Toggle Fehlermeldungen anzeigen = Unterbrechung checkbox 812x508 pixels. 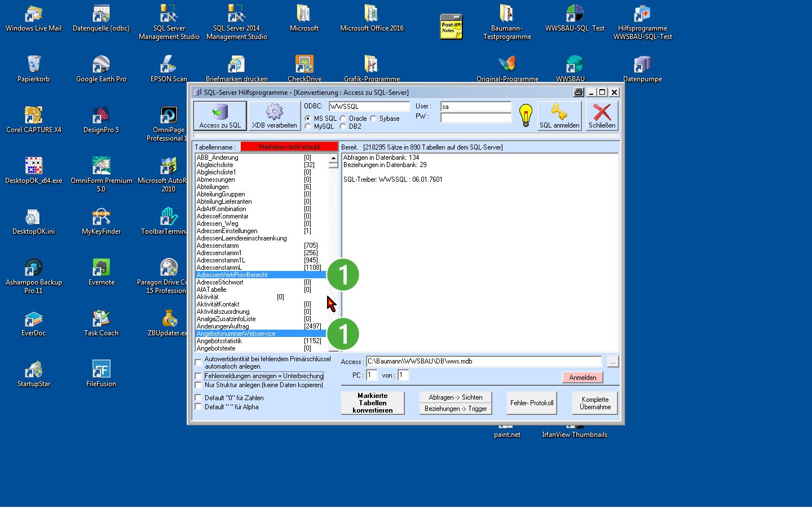pyautogui.click(x=198, y=376)
